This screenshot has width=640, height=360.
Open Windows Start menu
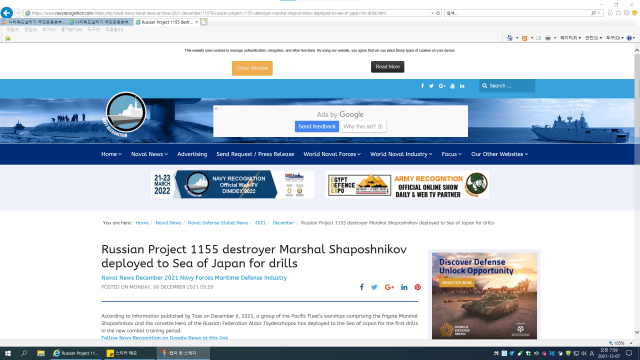(x=8, y=353)
